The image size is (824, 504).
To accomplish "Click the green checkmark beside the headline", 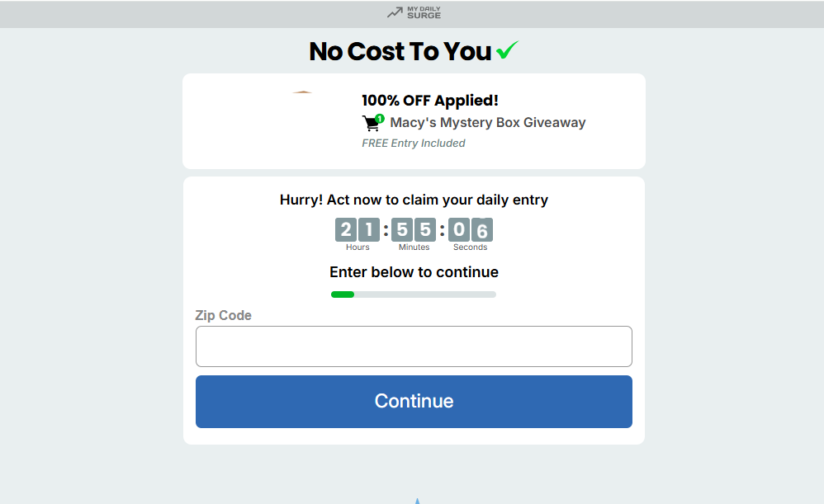I will click(x=507, y=51).
